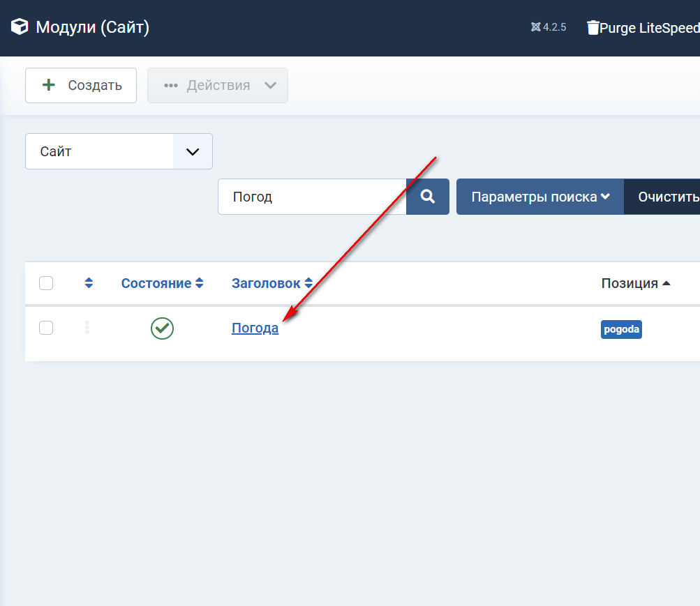Screen dimensions: 700x606
Task: Check the select-all checkbox in table header
Action: (46, 283)
